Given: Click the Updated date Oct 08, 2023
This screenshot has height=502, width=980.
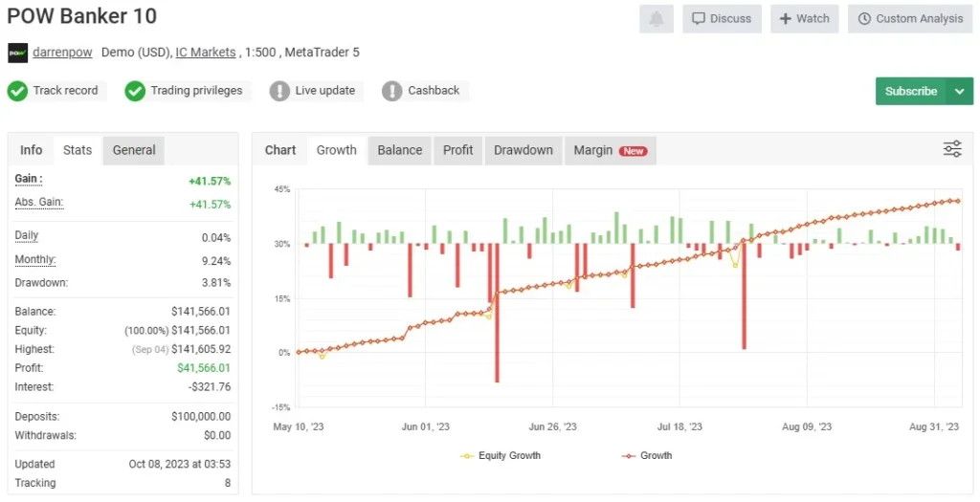Looking at the screenshot, I should pyautogui.click(x=179, y=465).
